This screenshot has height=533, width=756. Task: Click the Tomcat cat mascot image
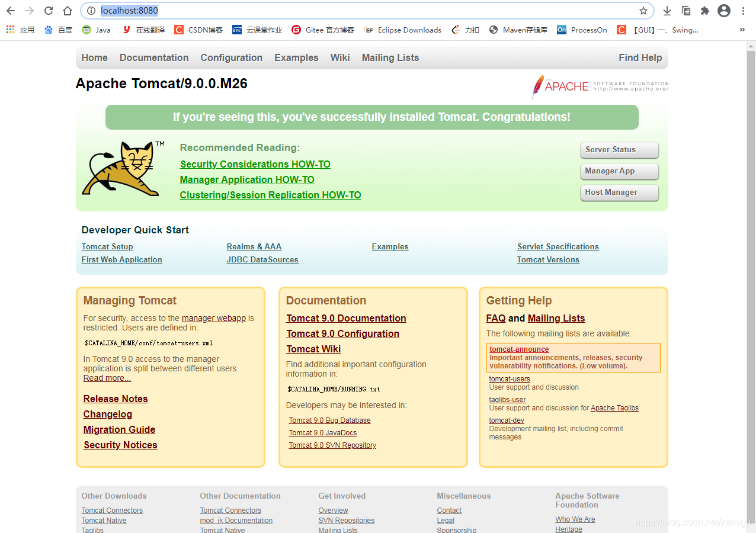pyautogui.click(x=123, y=168)
